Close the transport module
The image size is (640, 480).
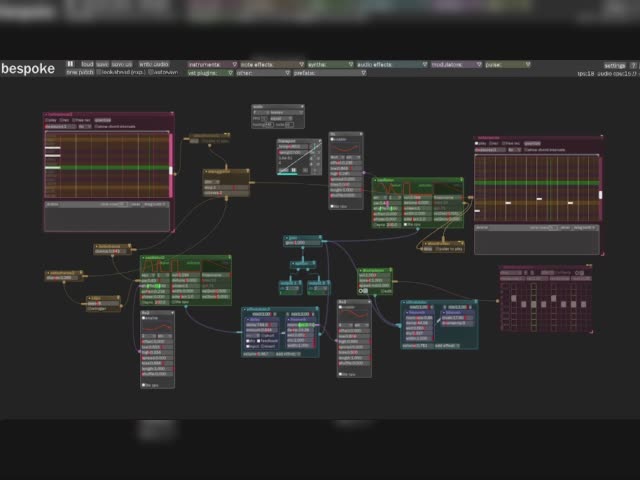320,141
